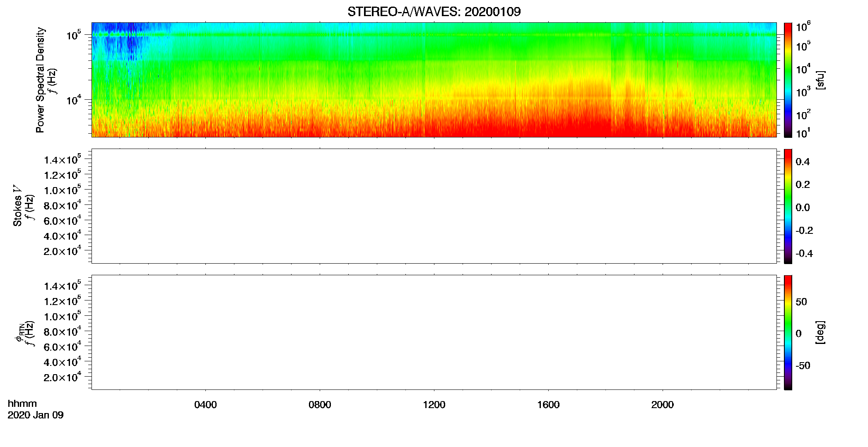Click the 0800 time tick label

320,405
